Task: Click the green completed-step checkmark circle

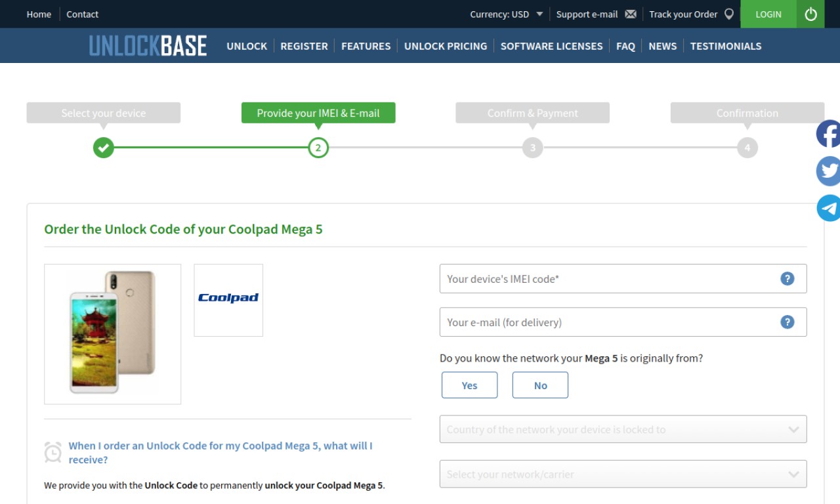Action: (103, 148)
